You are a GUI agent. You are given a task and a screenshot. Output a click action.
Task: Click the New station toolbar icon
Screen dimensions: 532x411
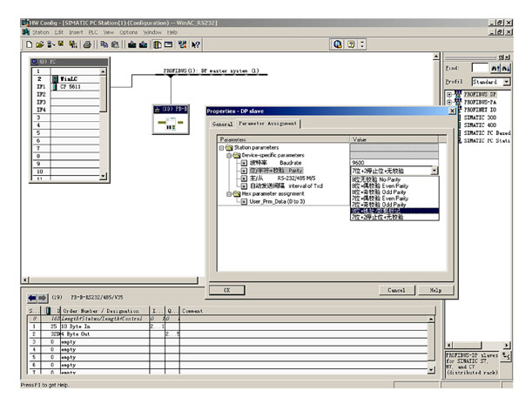tap(30, 44)
